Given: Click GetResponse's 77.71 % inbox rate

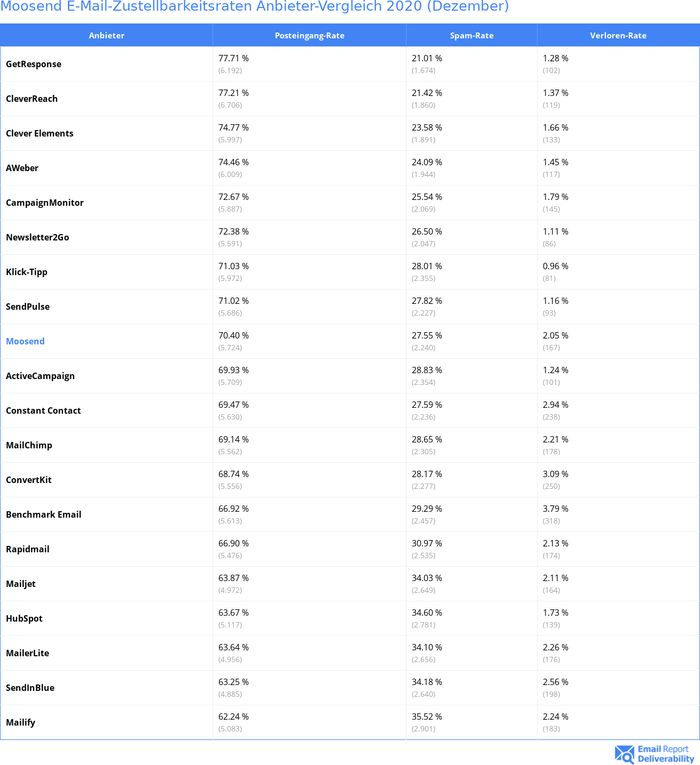Looking at the screenshot, I should point(233,58).
